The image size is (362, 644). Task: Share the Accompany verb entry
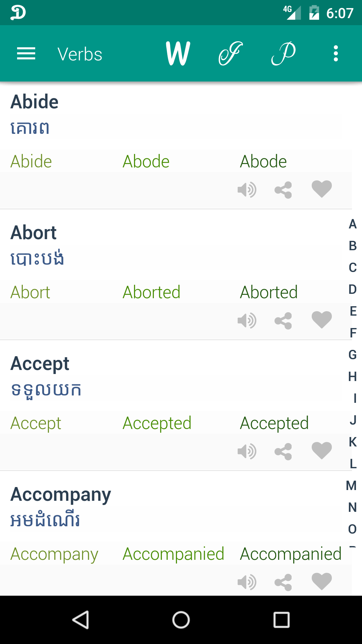(283, 583)
